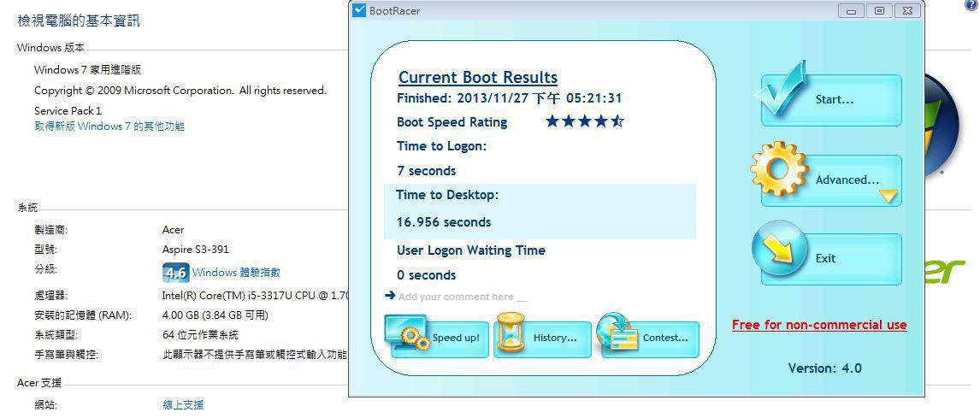
Task: Click the yellow arrow orb on Exit button
Action: 780,250
